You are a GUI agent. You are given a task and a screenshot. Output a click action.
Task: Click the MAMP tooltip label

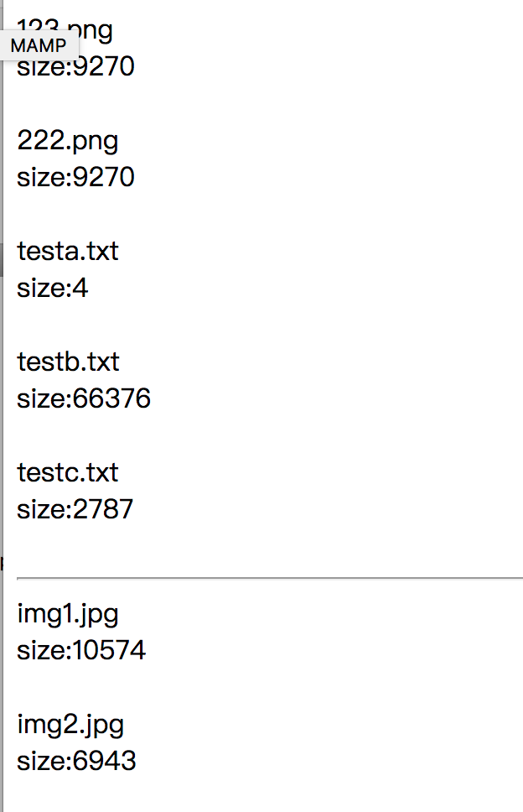point(39,45)
